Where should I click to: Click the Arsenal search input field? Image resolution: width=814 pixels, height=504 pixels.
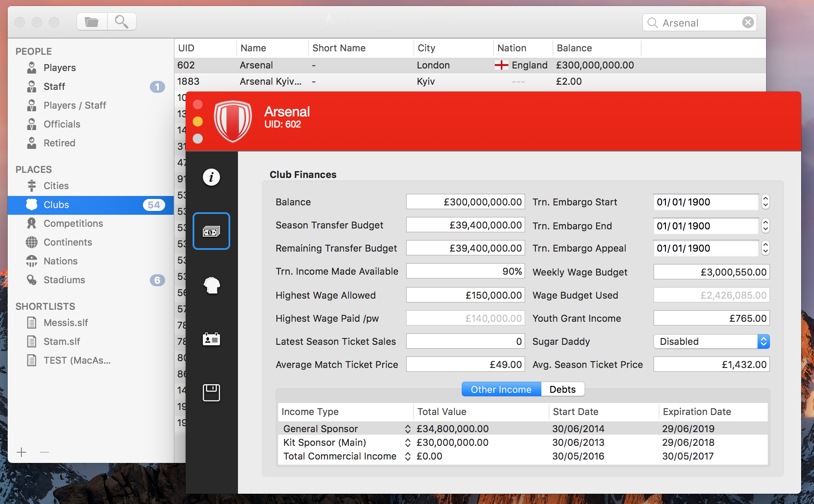pyautogui.click(x=699, y=23)
